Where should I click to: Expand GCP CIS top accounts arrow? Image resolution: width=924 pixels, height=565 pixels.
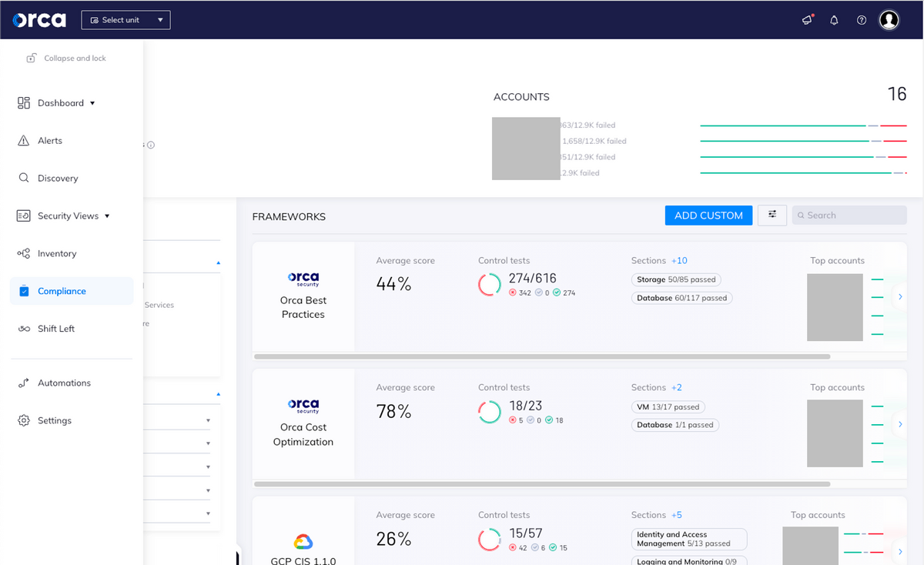coord(901,552)
